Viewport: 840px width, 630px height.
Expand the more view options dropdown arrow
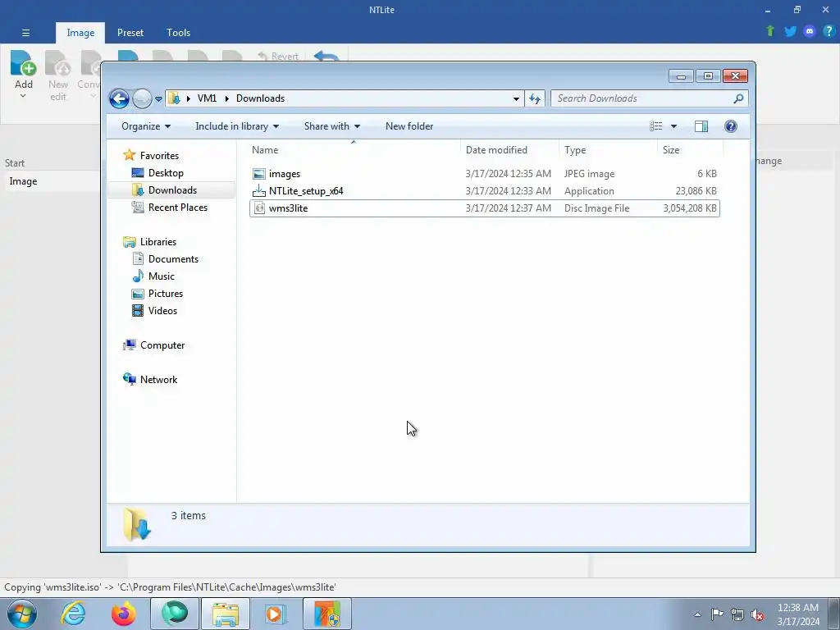click(x=674, y=126)
